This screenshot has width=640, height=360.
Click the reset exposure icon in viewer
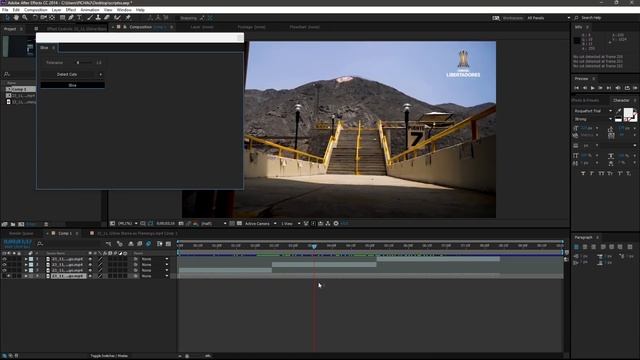[x=336, y=224]
